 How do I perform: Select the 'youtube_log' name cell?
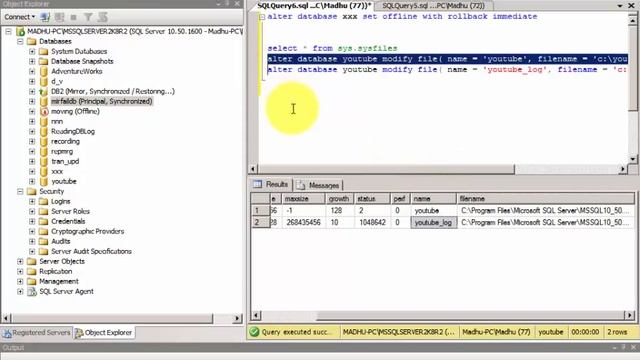pos(433,222)
